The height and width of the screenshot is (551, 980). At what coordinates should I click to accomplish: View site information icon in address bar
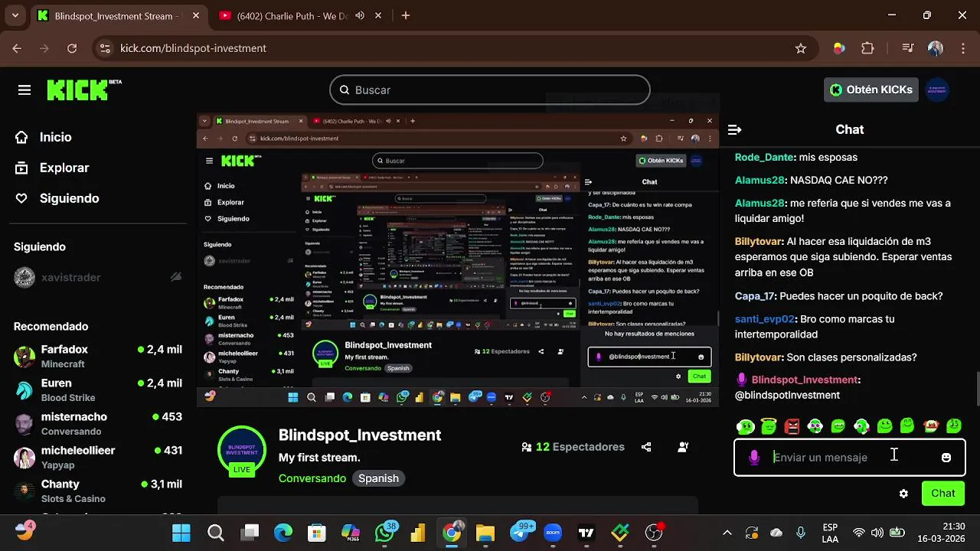(106, 48)
